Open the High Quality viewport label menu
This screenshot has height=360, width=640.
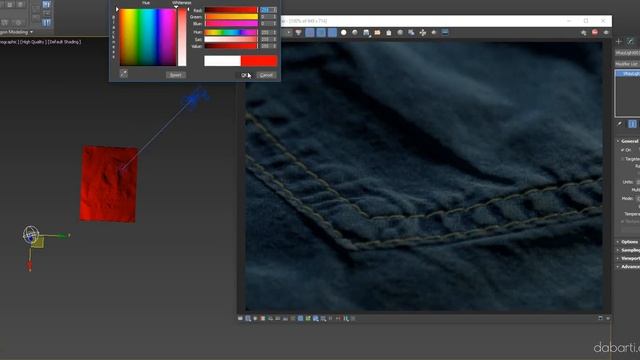coord(32,42)
